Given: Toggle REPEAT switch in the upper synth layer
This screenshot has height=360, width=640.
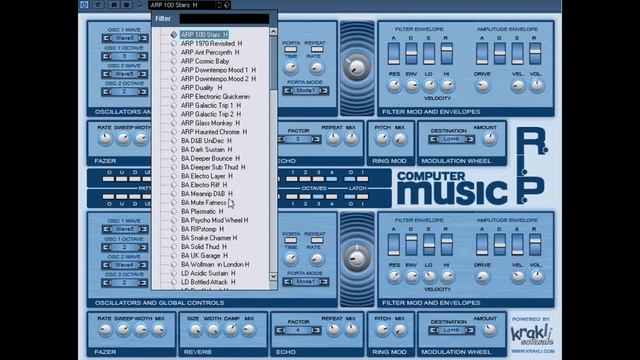Looking at the screenshot, I should tap(316, 49).
